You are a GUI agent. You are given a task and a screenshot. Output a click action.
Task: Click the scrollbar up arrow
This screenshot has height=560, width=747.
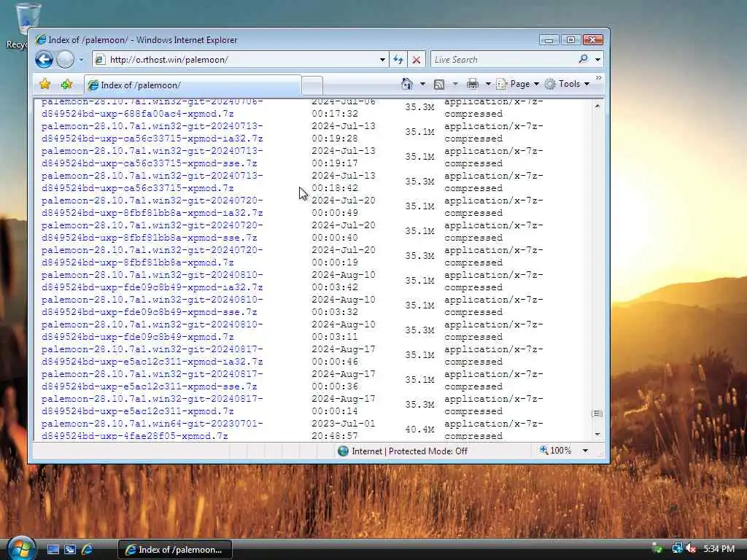[597, 106]
